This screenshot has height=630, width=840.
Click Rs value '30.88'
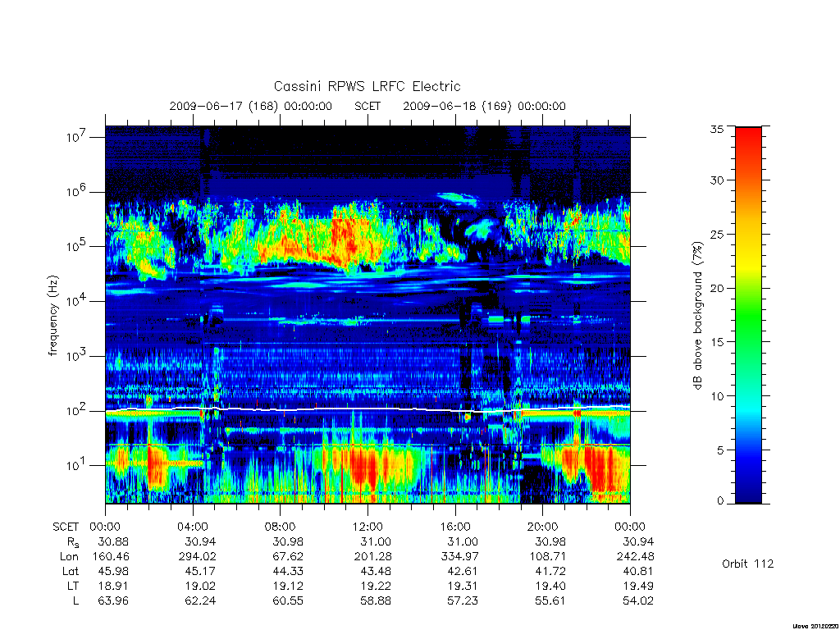click(113, 541)
